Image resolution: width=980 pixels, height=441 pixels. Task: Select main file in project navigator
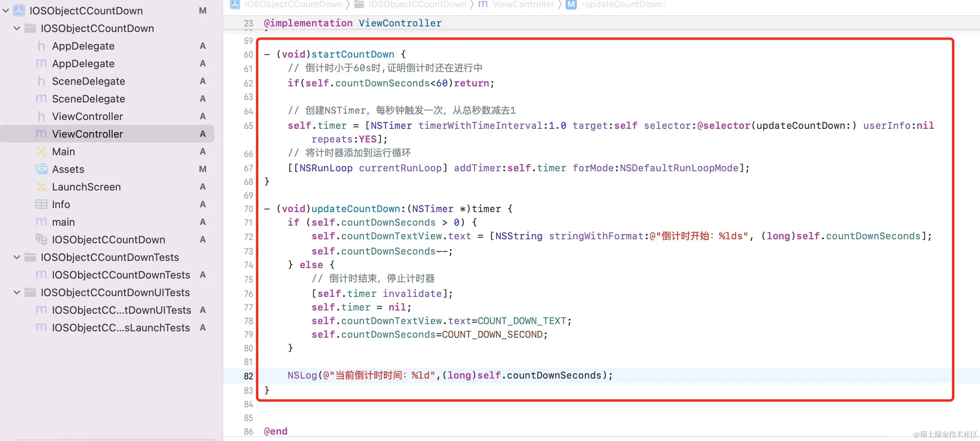pos(63,222)
